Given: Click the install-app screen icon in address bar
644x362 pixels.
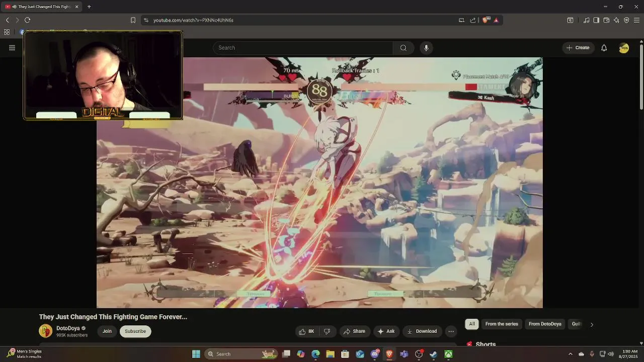Looking at the screenshot, I should coord(461,20).
